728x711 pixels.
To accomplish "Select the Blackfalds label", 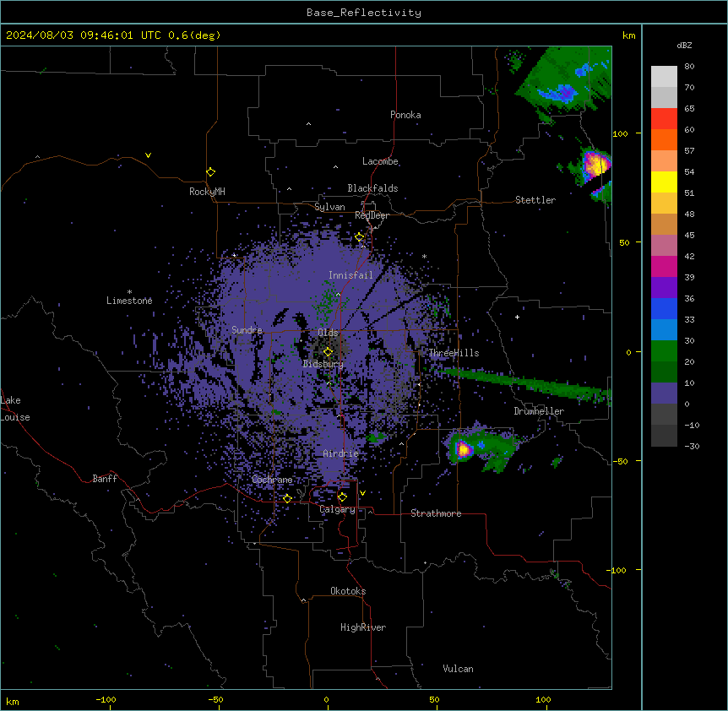I will click(x=372, y=188).
